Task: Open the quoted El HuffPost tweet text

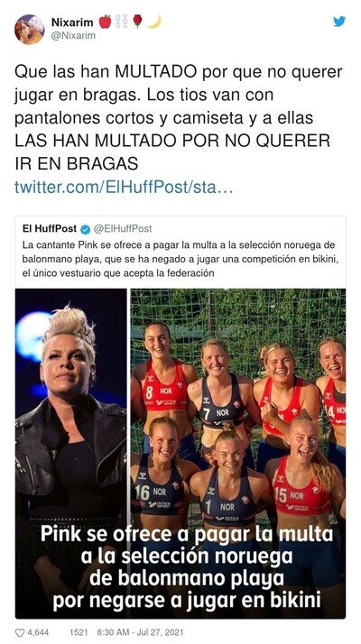Action: (x=179, y=259)
